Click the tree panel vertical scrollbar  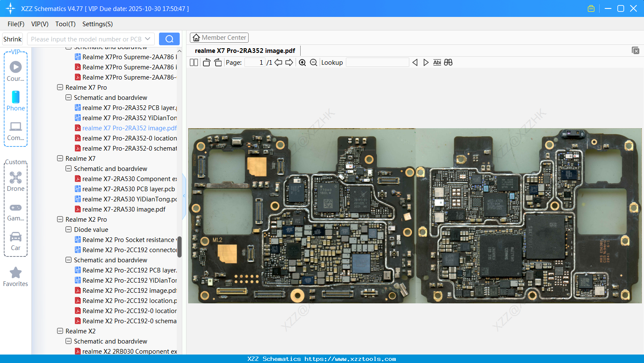coord(179,247)
